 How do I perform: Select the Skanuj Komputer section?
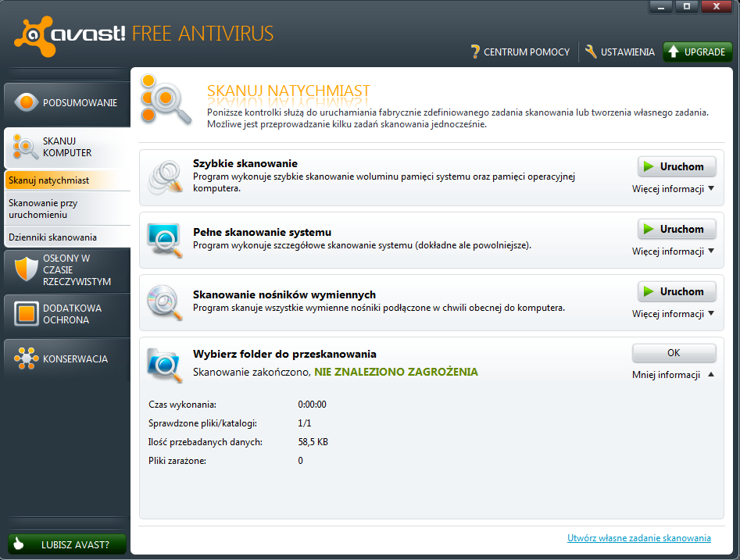tap(67, 147)
